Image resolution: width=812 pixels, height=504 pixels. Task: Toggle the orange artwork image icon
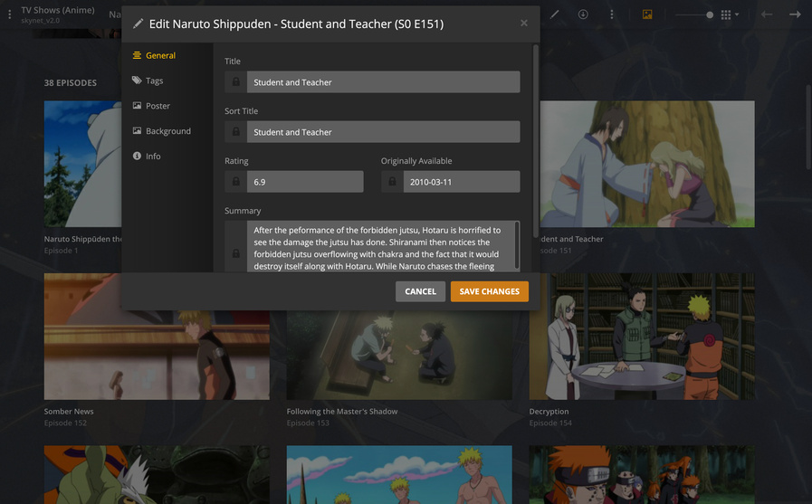(x=647, y=14)
